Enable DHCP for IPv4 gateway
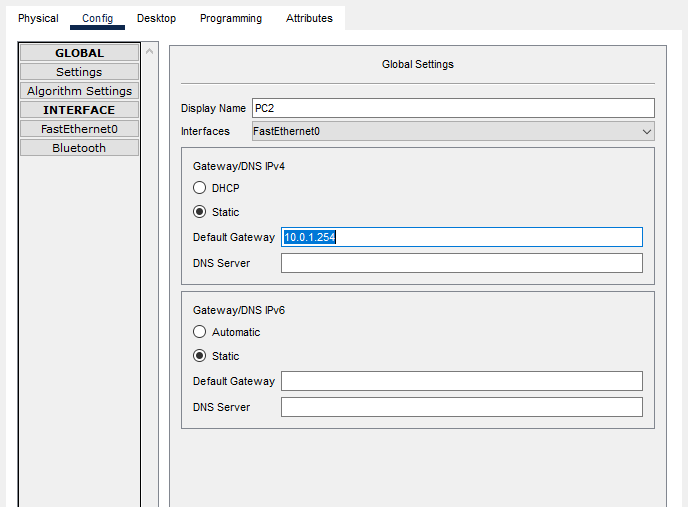This screenshot has width=688, height=507. tap(199, 188)
